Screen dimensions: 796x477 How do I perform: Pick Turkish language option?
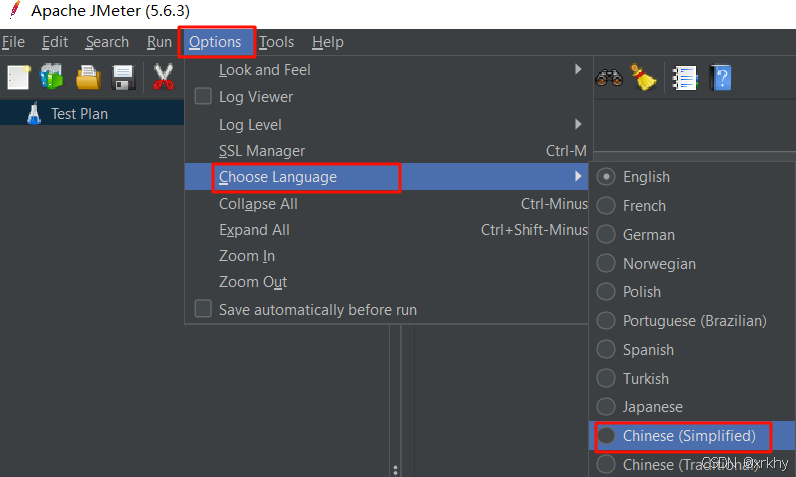pyautogui.click(x=692, y=378)
